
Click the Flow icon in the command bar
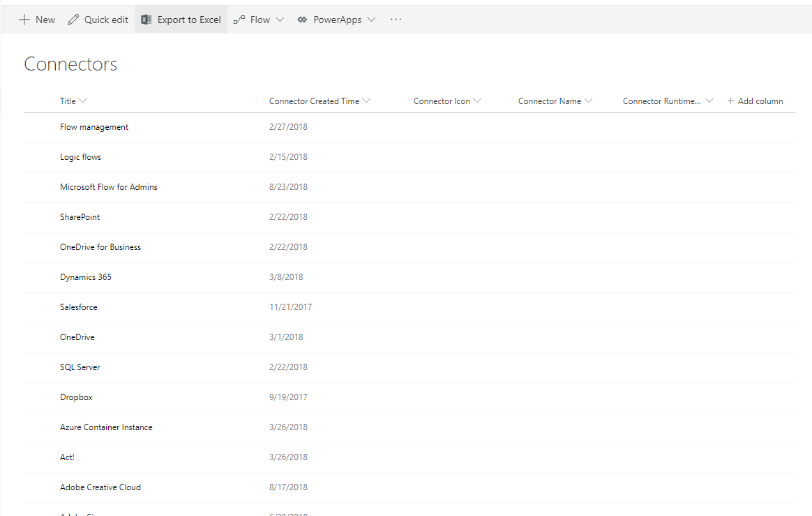(239, 20)
